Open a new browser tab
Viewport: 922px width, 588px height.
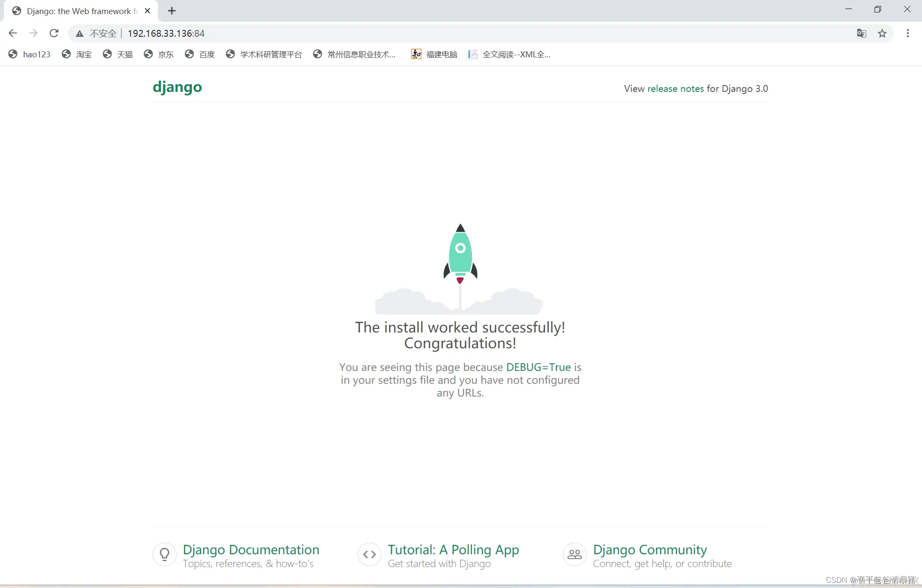172,11
